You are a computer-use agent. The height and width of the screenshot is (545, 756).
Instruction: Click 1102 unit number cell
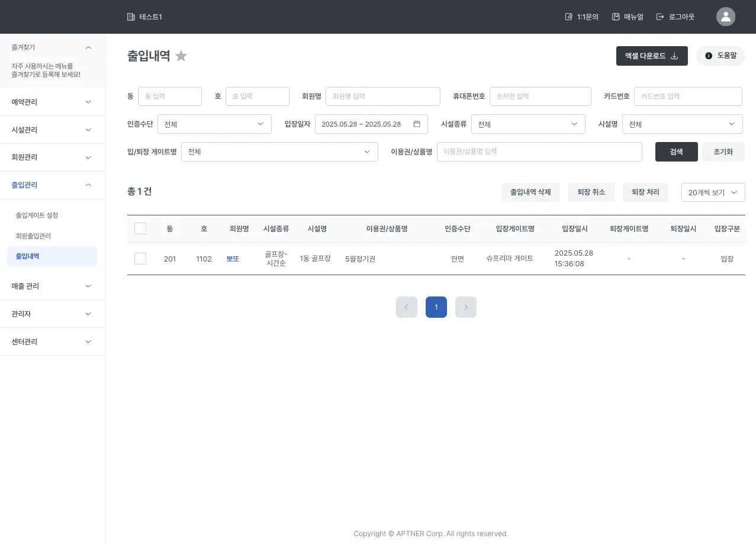(x=204, y=259)
